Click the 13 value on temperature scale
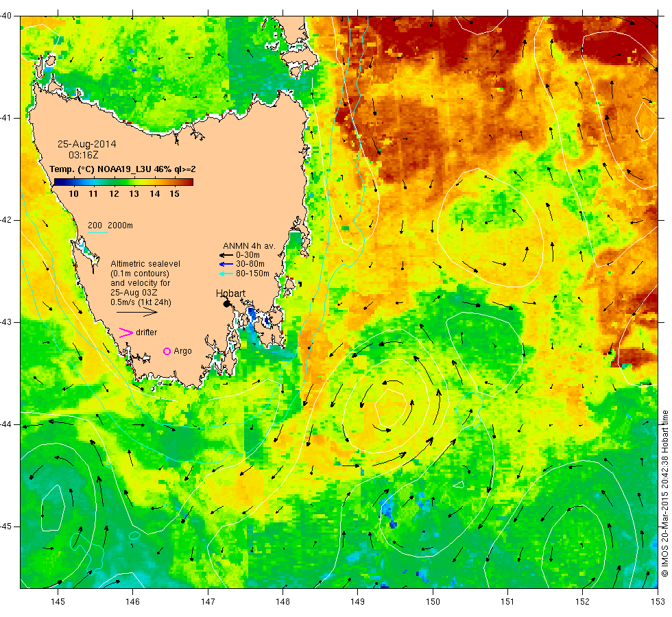 [x=134, y=193]
